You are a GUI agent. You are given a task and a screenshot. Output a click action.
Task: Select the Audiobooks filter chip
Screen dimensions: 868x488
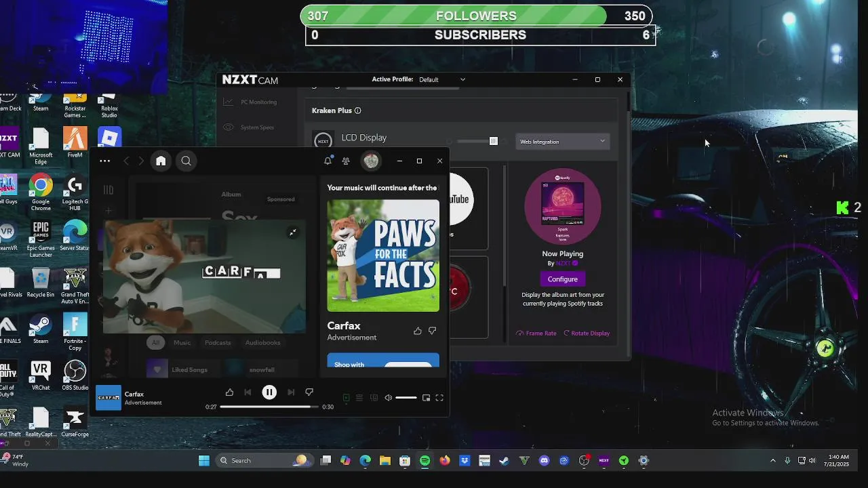[x=262, y=342]
